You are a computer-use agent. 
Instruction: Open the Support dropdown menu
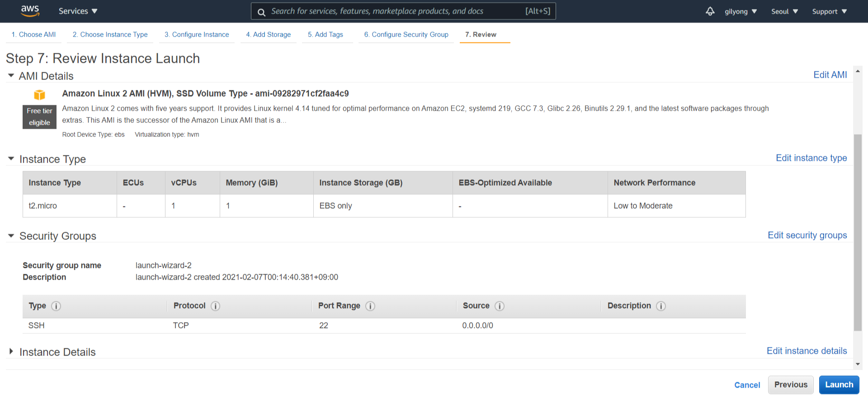pos(829,11)
